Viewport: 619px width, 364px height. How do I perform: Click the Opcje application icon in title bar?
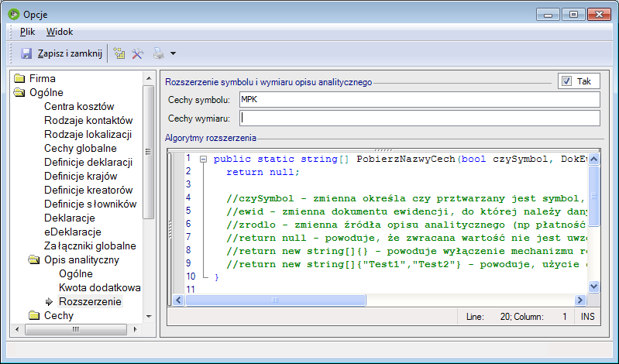14,15
